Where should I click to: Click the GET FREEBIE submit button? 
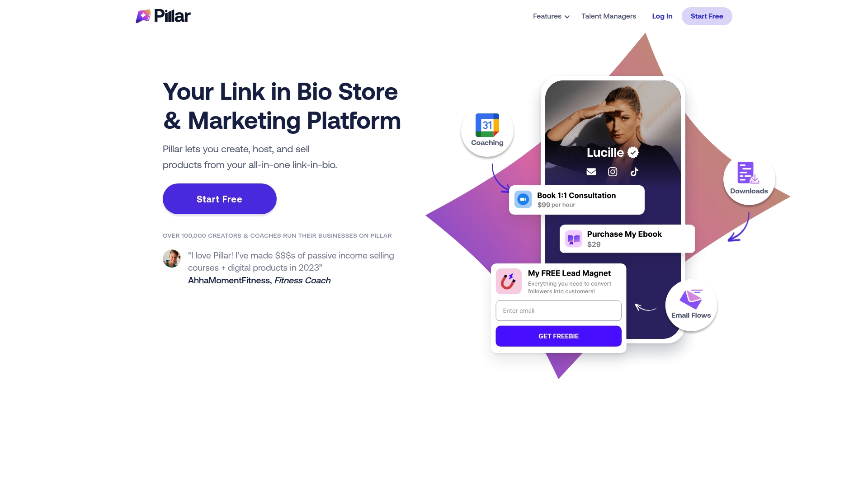click(x=559, y=335)
